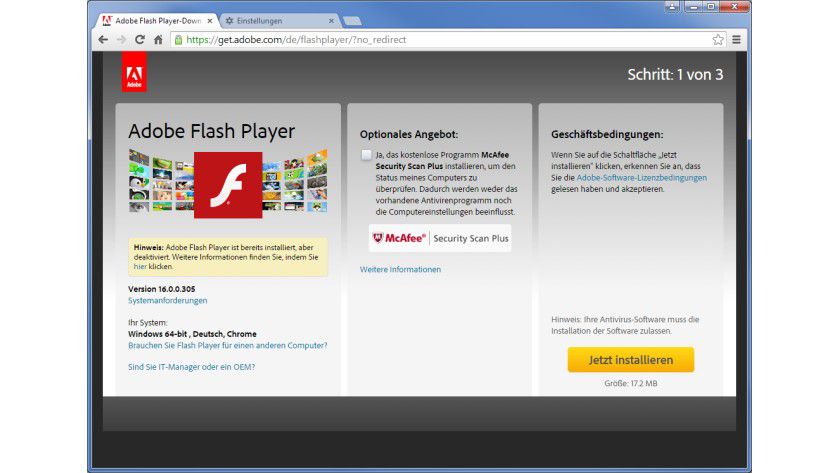Click the Jetzt installieren button
Viewport: 840px width, 473px height.
pos(631,360)
